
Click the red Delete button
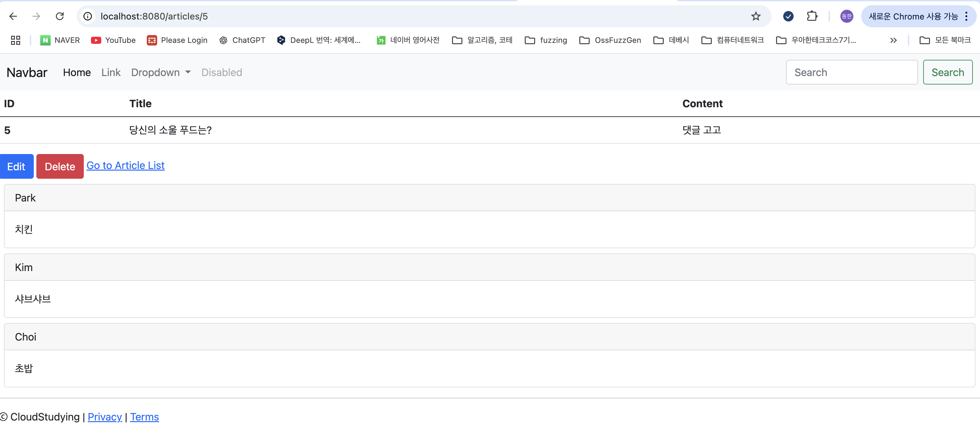pos(60,166)
